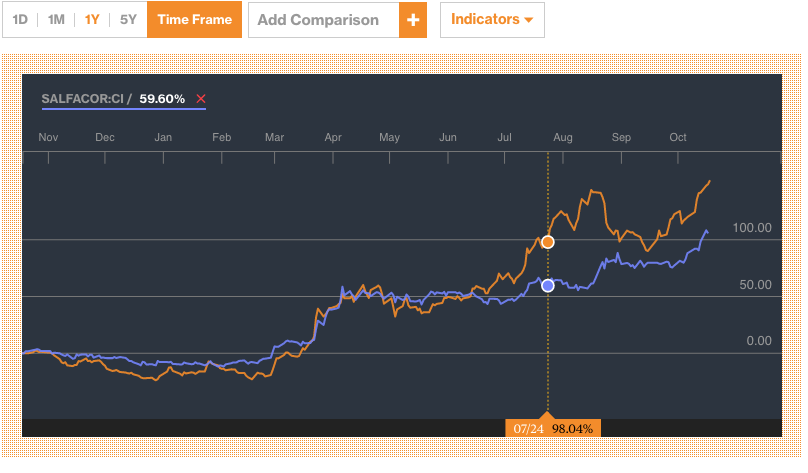Click the Aug month label on the timeline

click(x=563, y=137)
